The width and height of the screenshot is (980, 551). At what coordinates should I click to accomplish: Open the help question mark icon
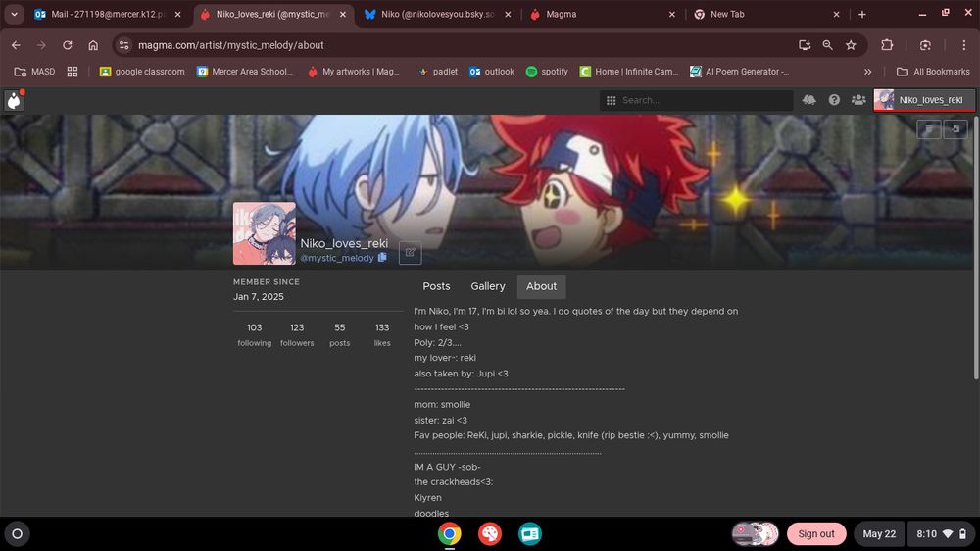pos(834,100)
